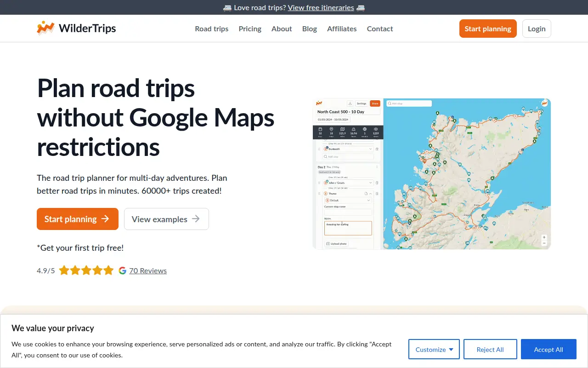The width and height of the screenshot is (588, 368).
Task: Go to the Pricing page
Action: tap(250, 29)
